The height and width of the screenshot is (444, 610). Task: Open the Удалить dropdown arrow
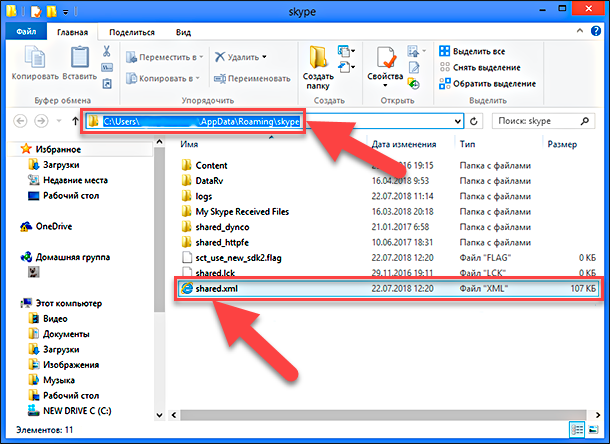[264, 57]
